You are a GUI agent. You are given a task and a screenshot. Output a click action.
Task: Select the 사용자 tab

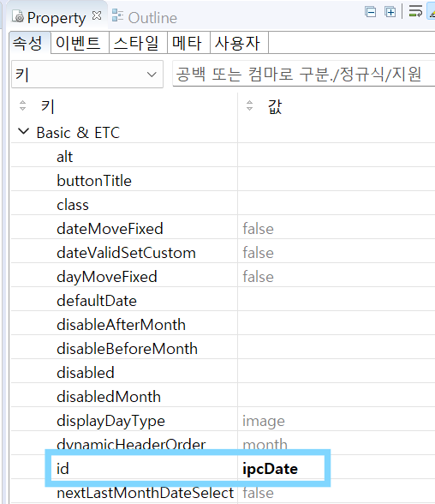point(237,43)
